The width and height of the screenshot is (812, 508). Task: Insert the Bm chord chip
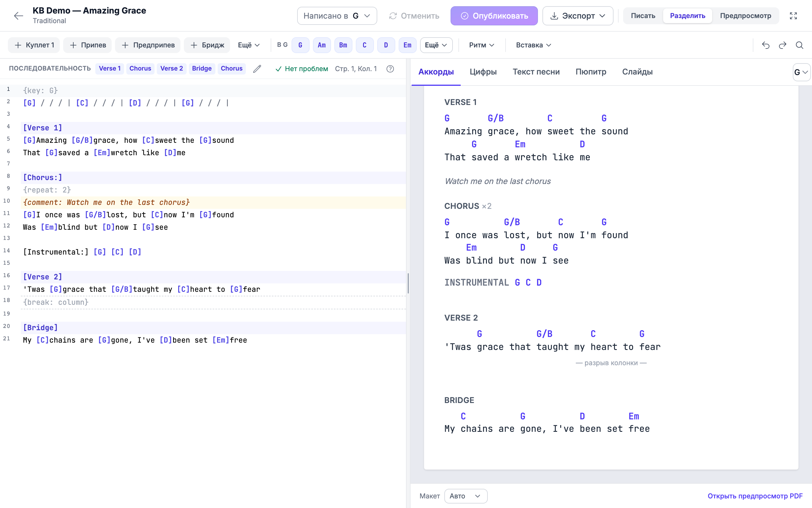point(343,45)
